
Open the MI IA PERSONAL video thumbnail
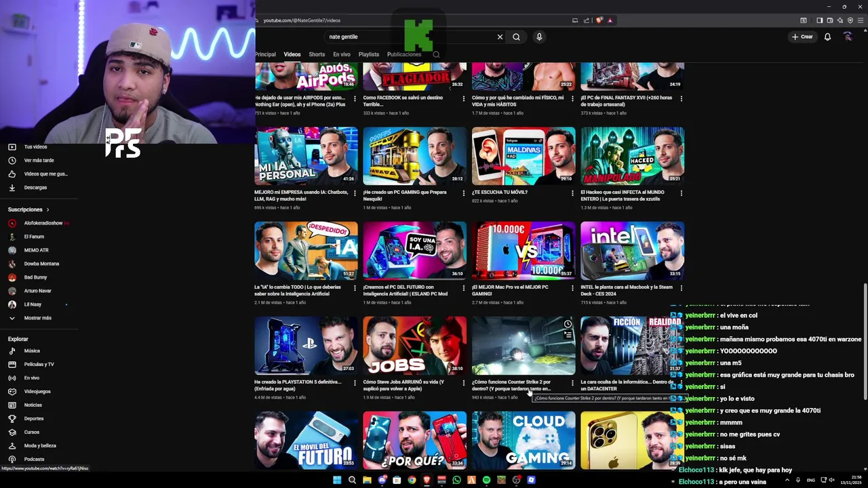[x=306, y=156]
